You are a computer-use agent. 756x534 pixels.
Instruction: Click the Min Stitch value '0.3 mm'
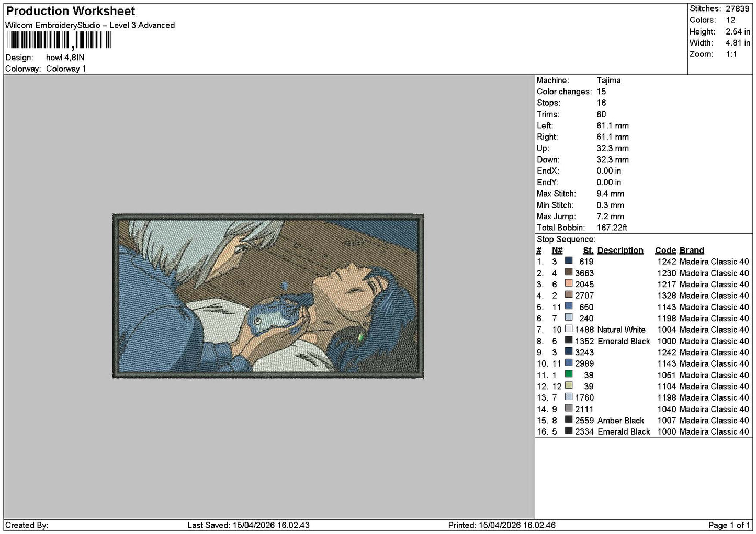pos(610,205)
